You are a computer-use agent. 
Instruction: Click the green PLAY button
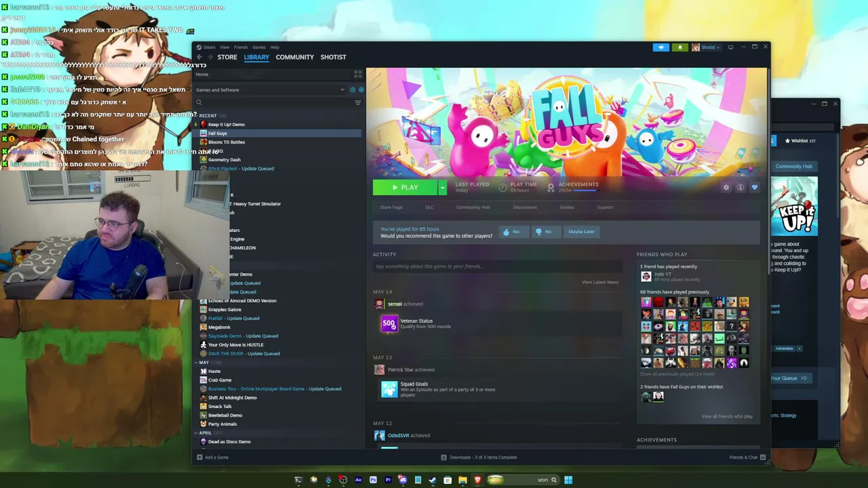[x=406, y=188]
